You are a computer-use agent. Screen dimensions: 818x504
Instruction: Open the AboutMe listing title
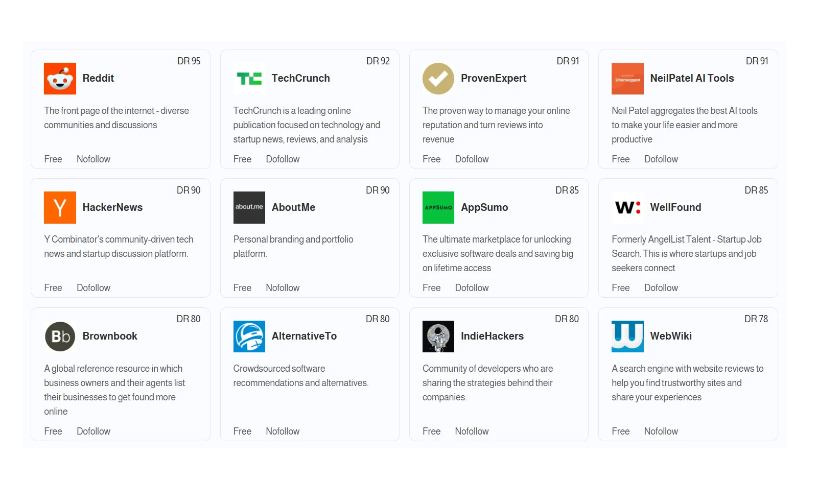pos(293,207)
